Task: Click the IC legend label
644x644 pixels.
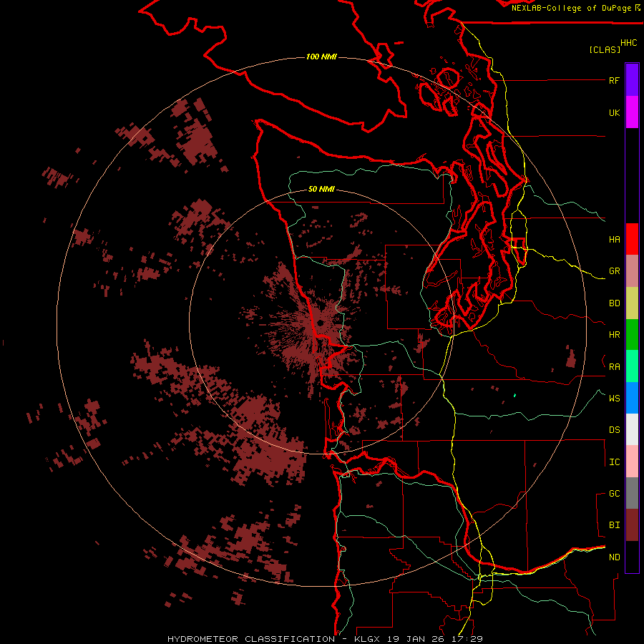Action: pyautogui.click(x=614, y=462)
